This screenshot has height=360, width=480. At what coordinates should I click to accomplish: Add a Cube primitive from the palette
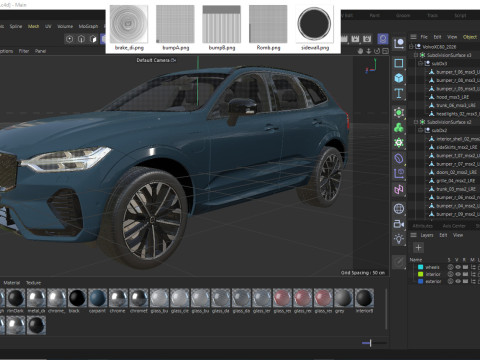point(399,78)
